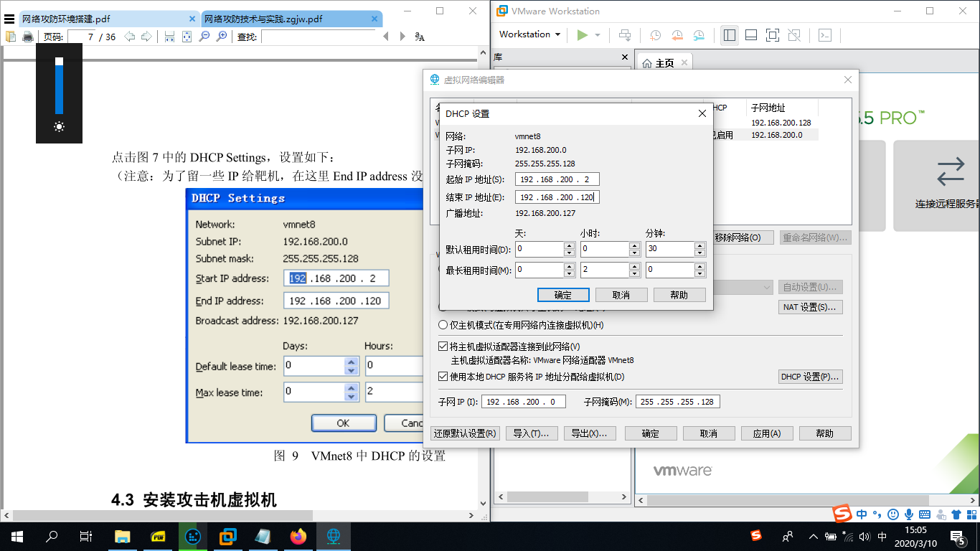Open the Workstation dropdown menu
The height and width of the screenshot is (551, 980).
point(529,34)
